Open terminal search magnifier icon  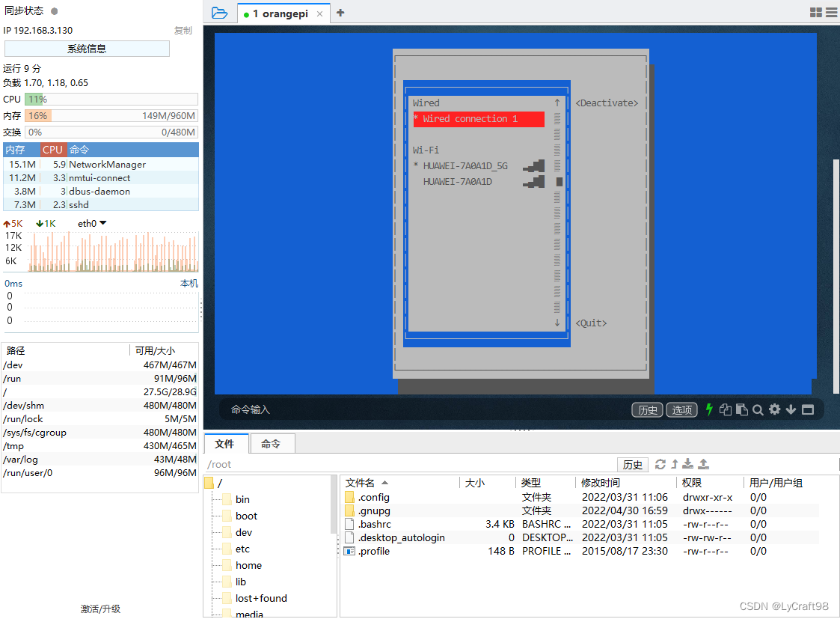coord(758,410)
